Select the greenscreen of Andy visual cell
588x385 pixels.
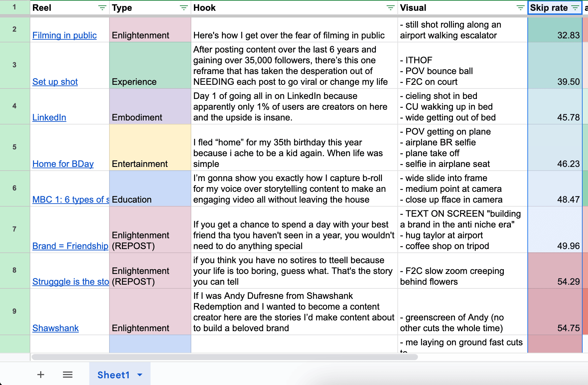pos(463,312)
